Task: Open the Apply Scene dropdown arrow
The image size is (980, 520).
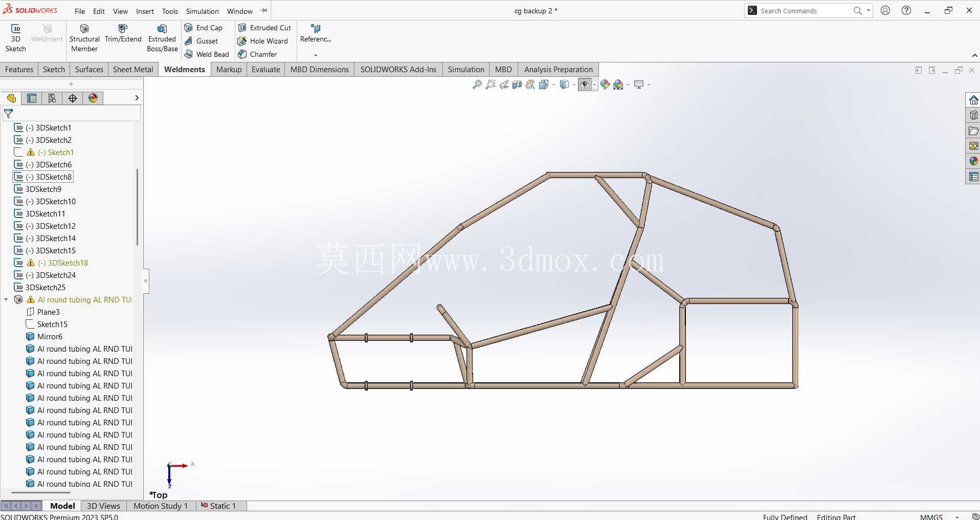Action: pos(628,85)
